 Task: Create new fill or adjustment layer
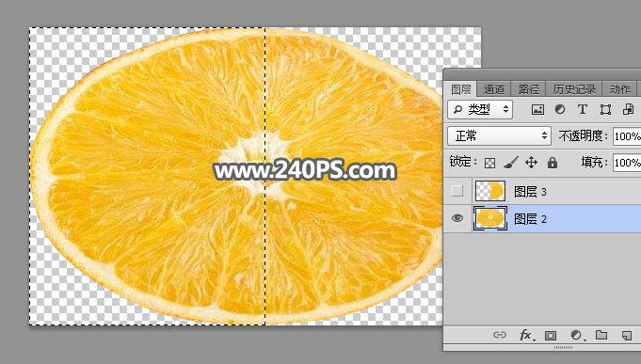pyautogui.click(x=577, y=336)
